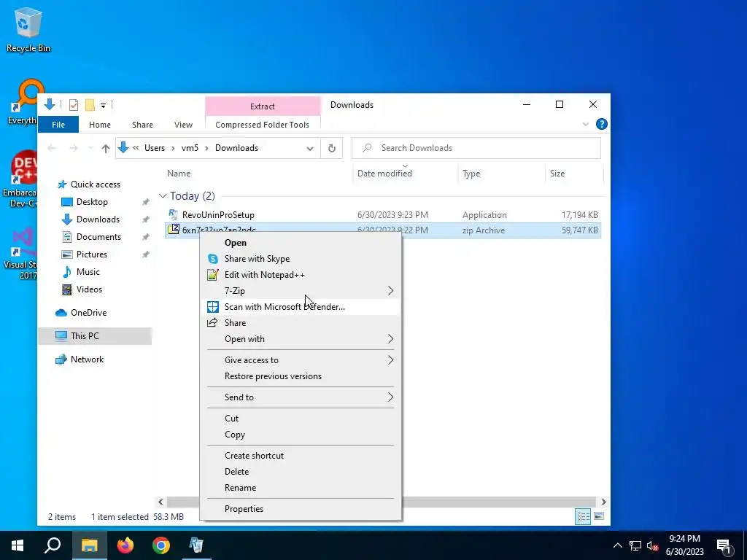Choose Scan with Microsoft Defender
Screen dimensions: 747x560
[x=301, y=307]
